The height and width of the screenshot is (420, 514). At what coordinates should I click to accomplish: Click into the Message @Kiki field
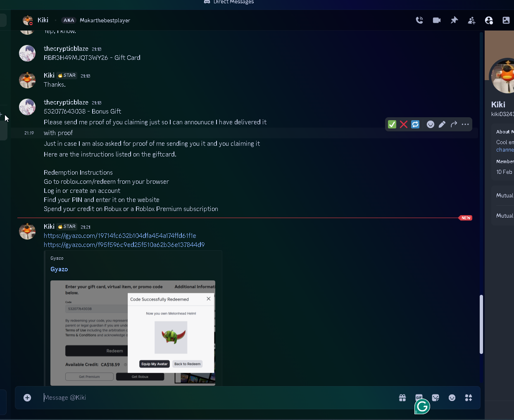219,398
